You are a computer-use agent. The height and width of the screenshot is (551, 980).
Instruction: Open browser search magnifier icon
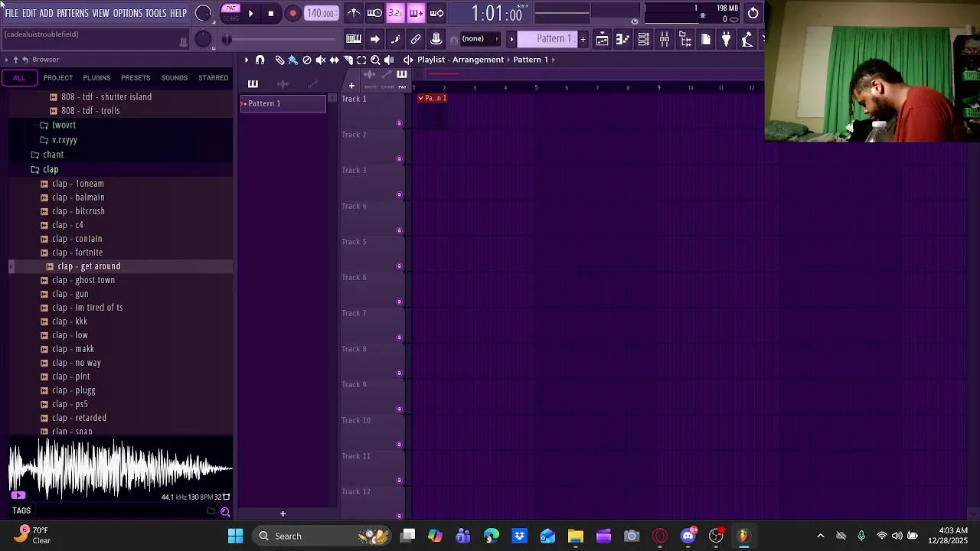[x=225, y=512]
